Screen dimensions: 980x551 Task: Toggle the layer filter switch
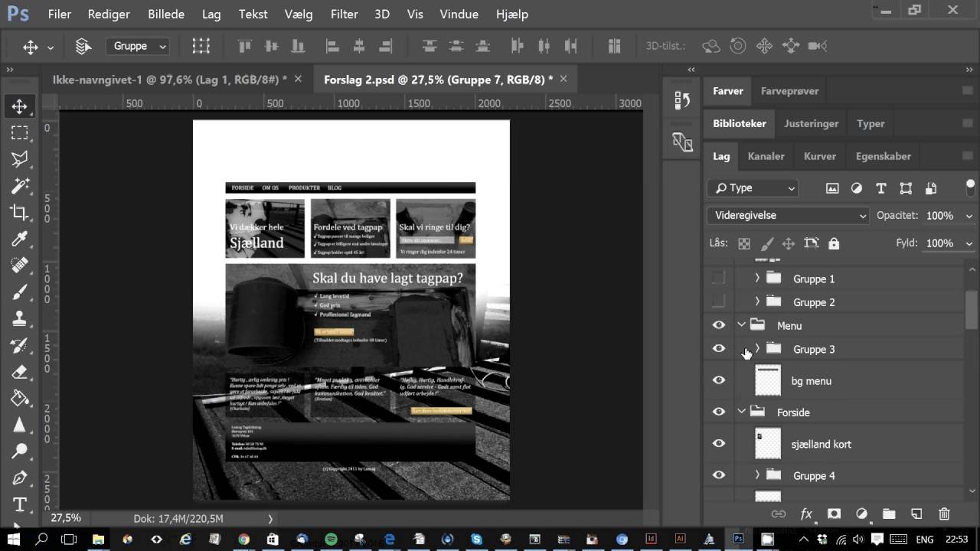(970, 187)
